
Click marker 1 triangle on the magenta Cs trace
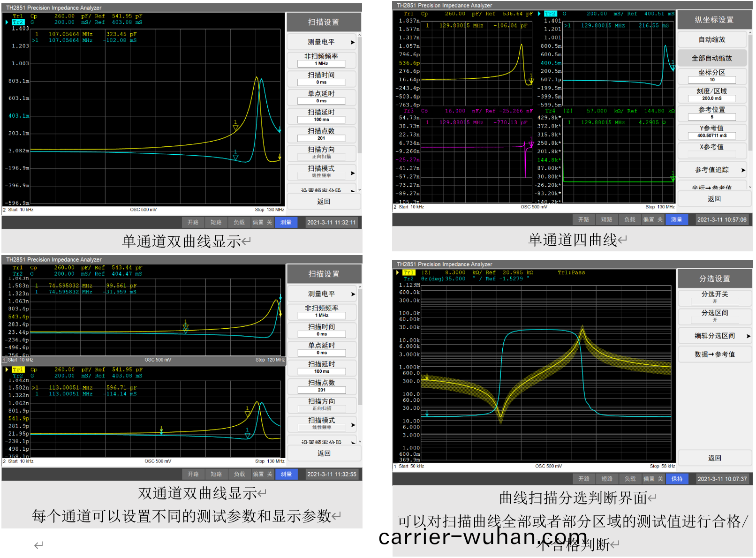tap(531, 144)
